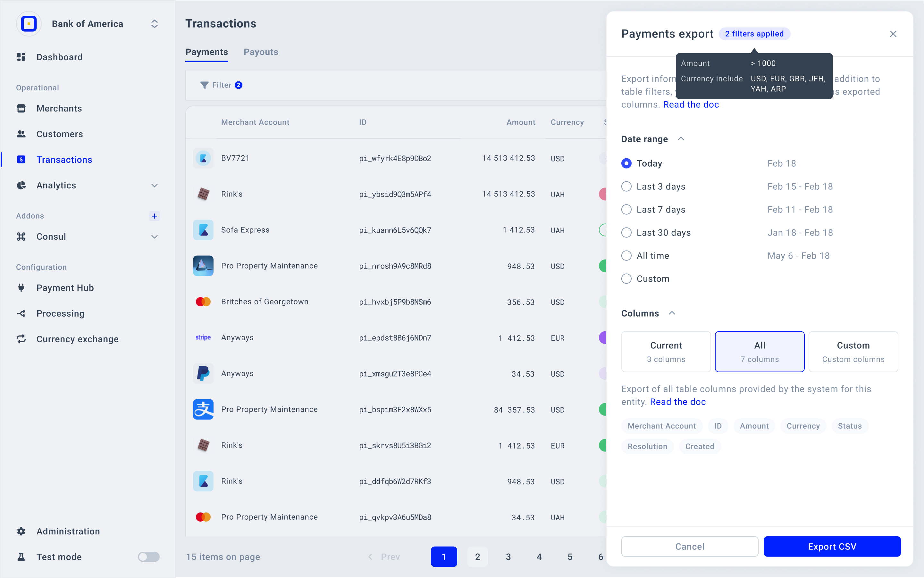Click the PayPal logo for Anyways
This screenshot has width=924, height=578.
[203, 374]
